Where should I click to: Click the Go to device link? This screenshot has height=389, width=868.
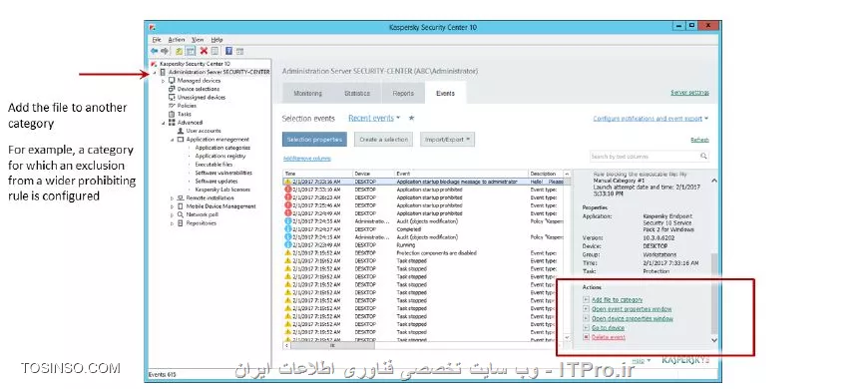coord(608,328)
